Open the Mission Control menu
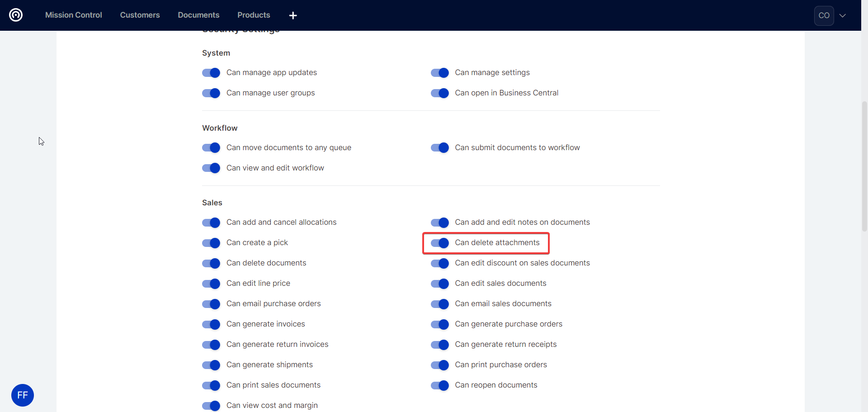 click(x=74, y=15)
